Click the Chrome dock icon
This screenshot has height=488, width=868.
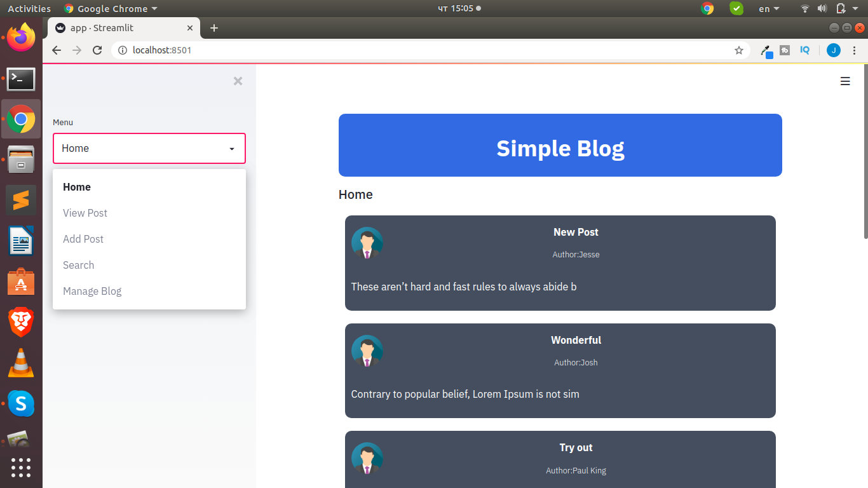[21, 119]
